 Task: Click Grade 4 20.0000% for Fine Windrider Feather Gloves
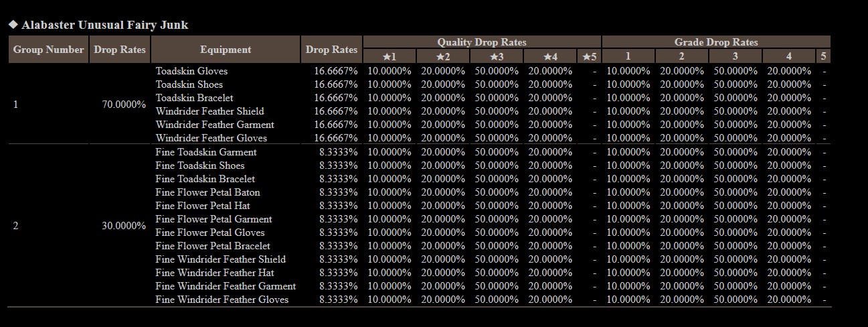point(789,300)
